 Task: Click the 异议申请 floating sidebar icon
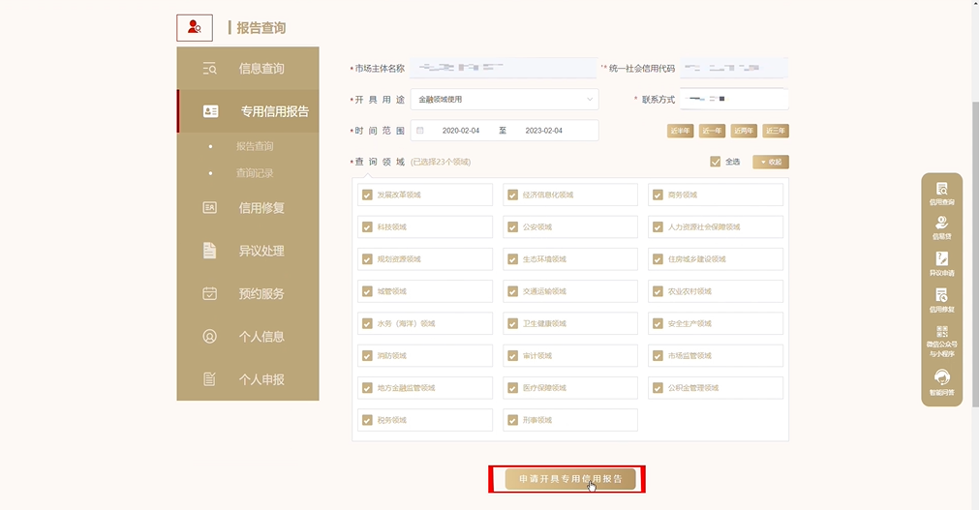pyautogui.click(x=941, y=263)
